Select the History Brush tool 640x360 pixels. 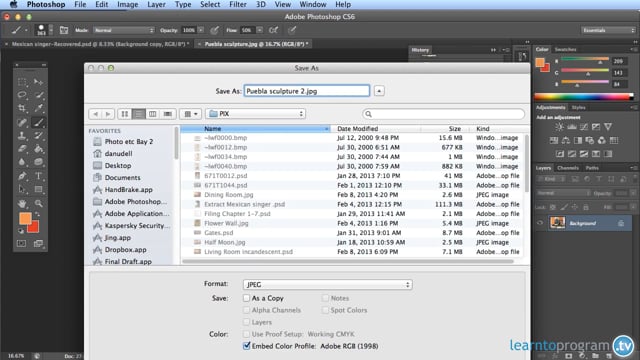(x=38, y=136)
